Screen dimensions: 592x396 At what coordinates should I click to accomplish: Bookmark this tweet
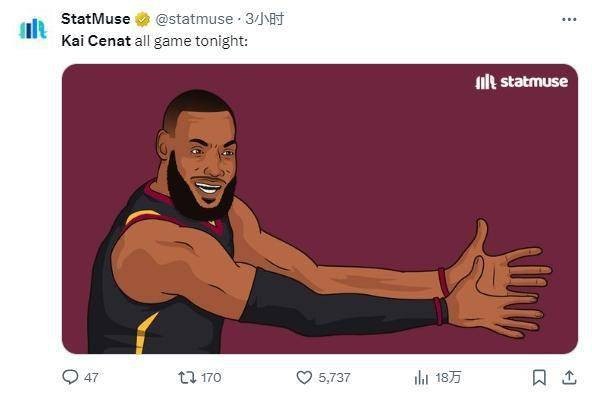539,377
